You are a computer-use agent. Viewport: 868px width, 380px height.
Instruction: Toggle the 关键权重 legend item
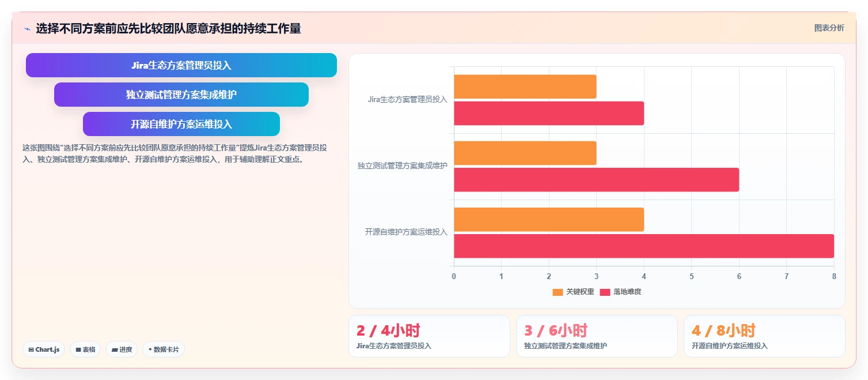coord(573,292)
